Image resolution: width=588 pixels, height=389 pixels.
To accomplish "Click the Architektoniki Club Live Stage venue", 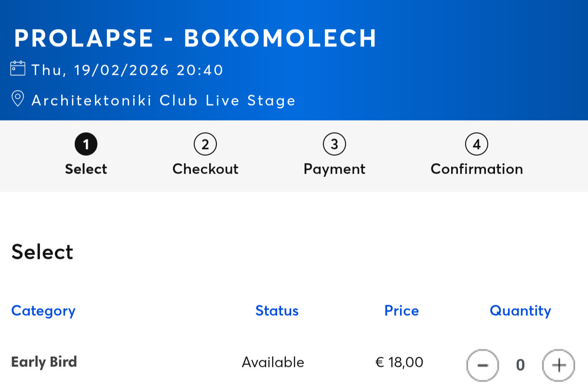I will click(x=164, y=100).
